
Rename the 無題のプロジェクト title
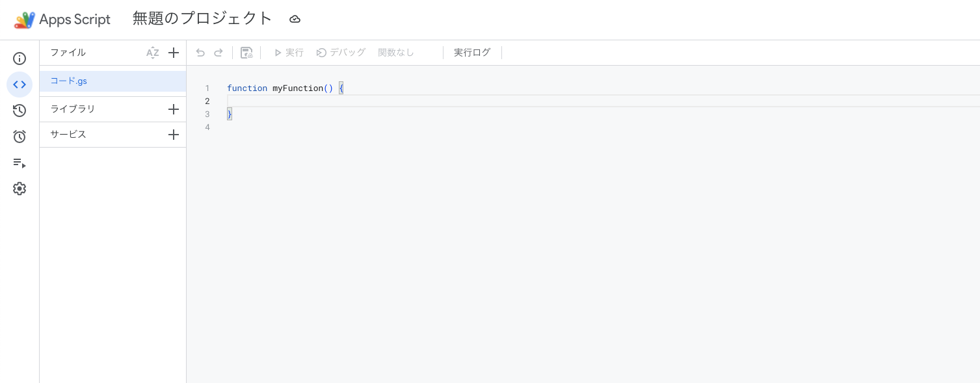202,19
